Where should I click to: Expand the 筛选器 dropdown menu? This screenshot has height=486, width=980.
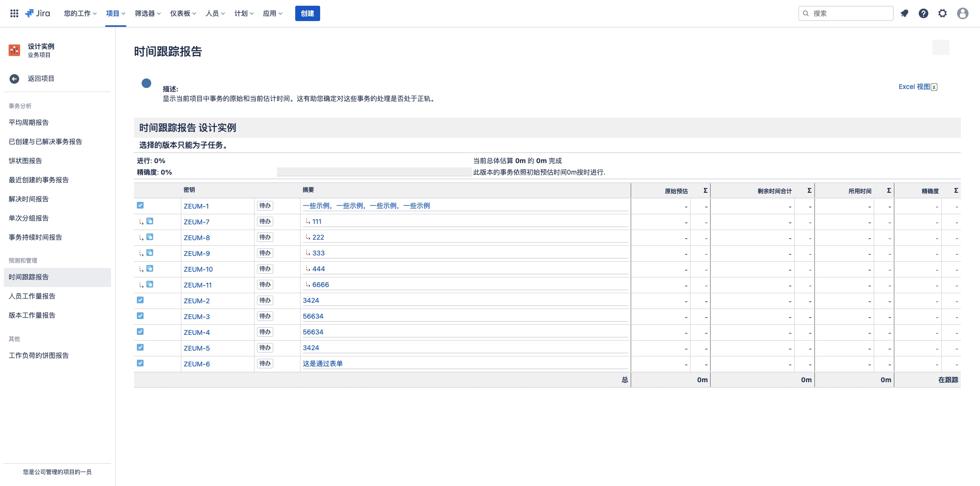tap(148, 13)
